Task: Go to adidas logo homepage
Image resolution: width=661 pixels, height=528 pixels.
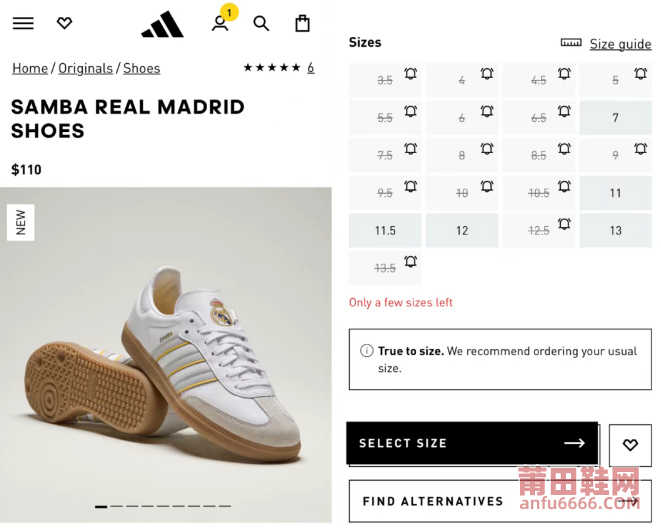Action: point(162,24)
